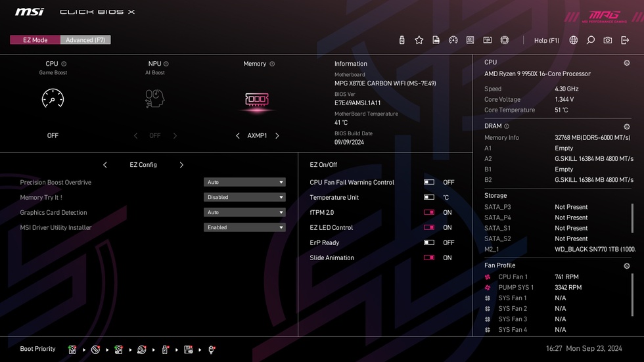Open search with the magnifier icon
Viewport: 644px width, 362px height.
(x=591, y=40)
